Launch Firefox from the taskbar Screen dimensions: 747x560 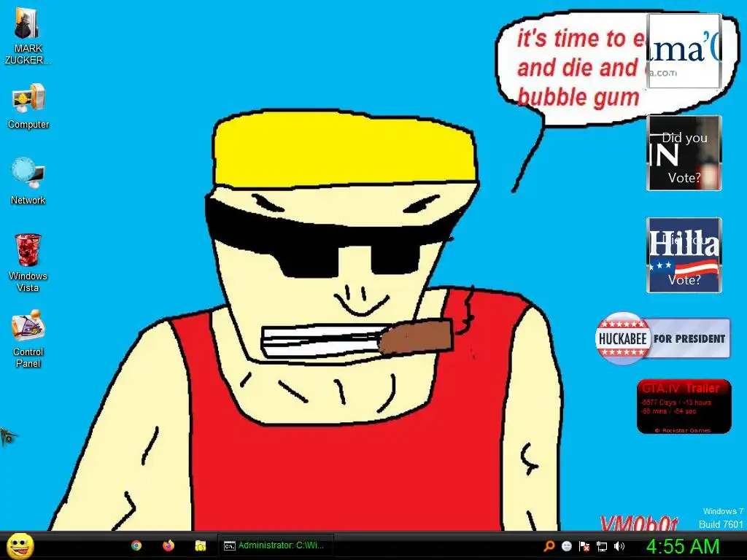169,545
